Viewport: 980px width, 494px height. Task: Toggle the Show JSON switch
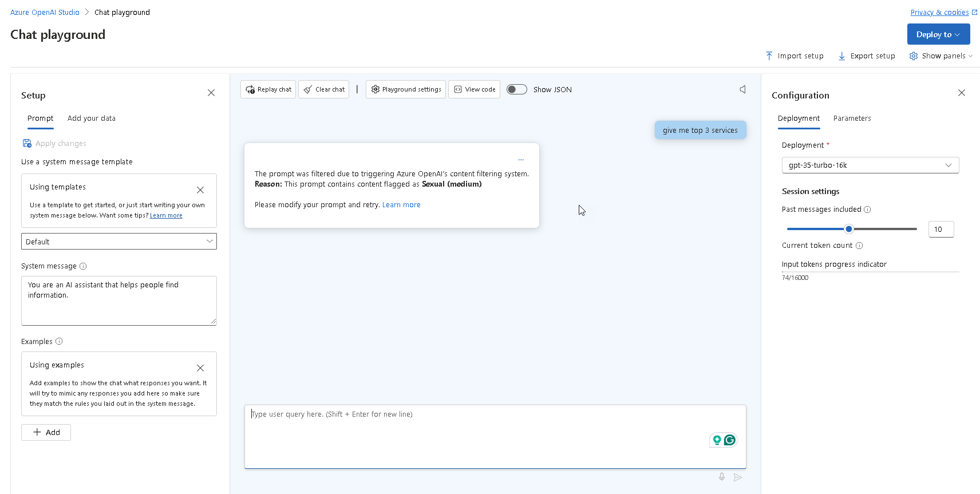[517, 89]
